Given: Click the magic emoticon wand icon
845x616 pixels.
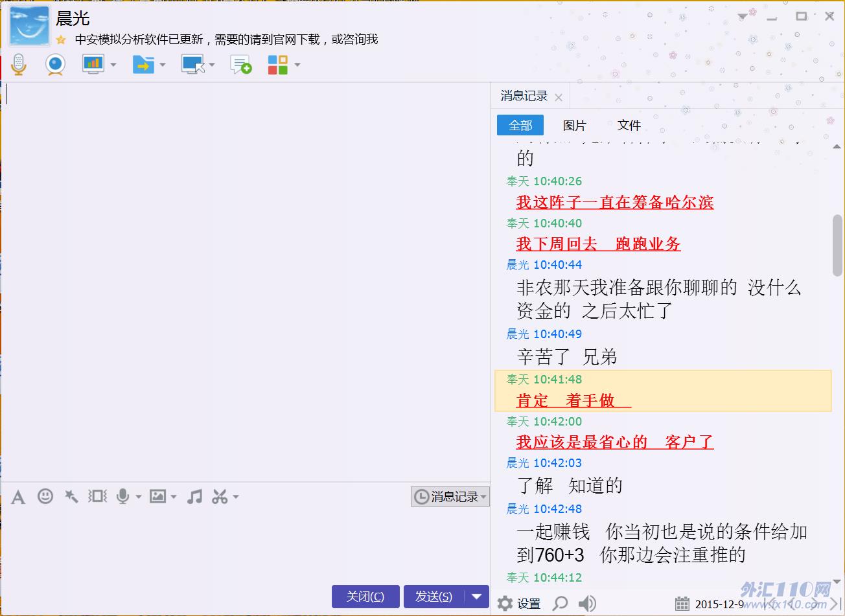Looking at the screenshot, I should tap(71, 496).
